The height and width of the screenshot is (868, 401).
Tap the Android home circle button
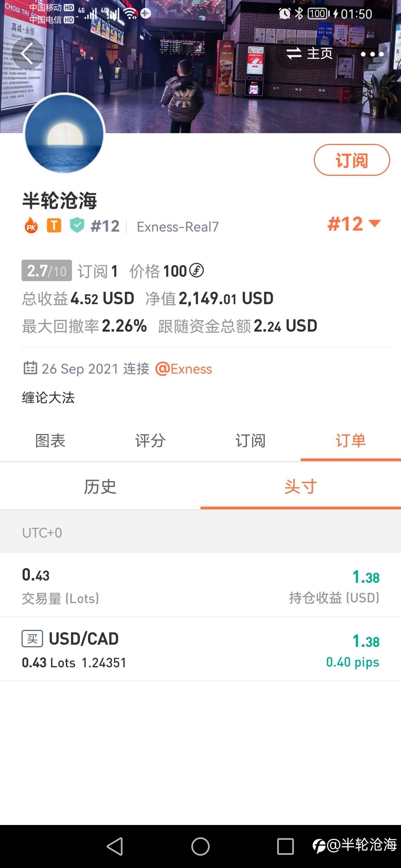pyautogui.click(x=200, y=846)
